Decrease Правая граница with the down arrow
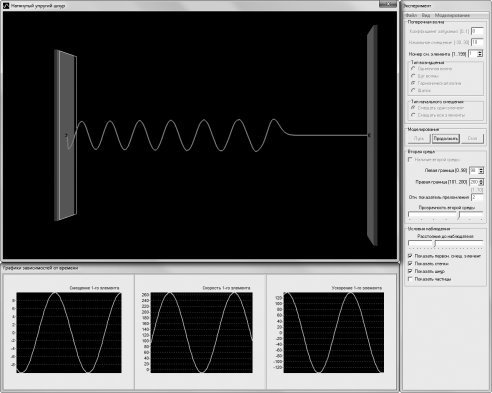This screenshot has width=492, height=393. coord(481,184)
